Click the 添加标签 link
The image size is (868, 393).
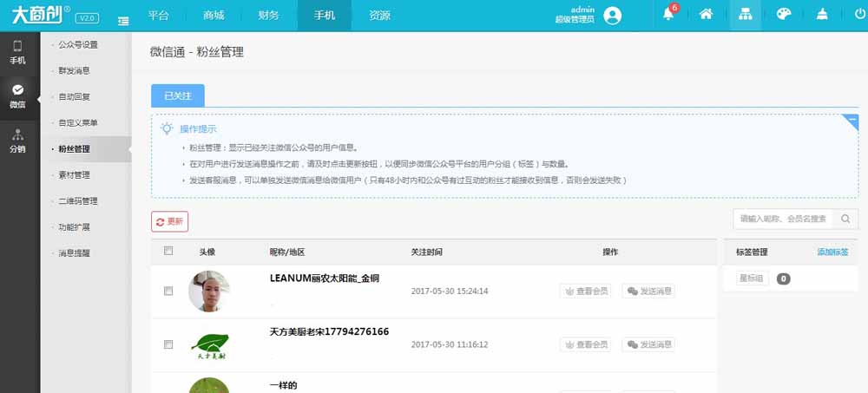[x=832, y=252]
